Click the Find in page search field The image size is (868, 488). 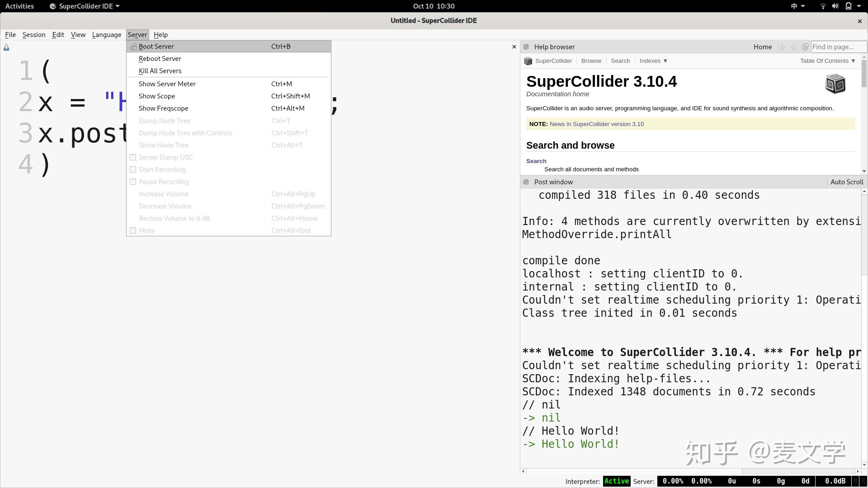(x=838, y=47)
